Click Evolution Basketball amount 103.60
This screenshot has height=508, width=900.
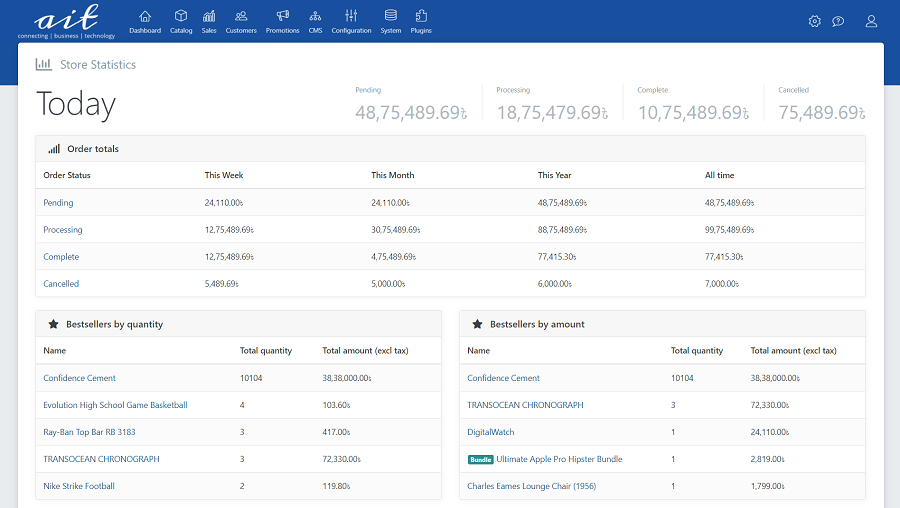pyautogui.click(x=336, y=405)
